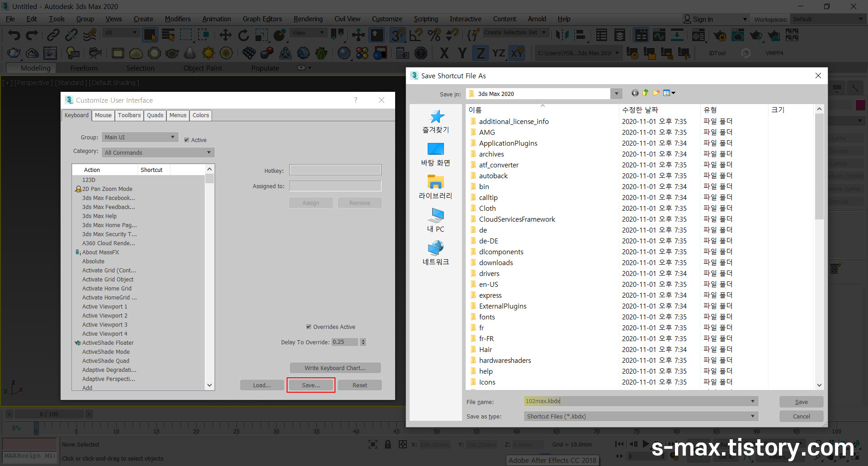Screen dimensions: 868x466
Task: Click Edit Named Selection Sets icon
Action: [472, 35]
